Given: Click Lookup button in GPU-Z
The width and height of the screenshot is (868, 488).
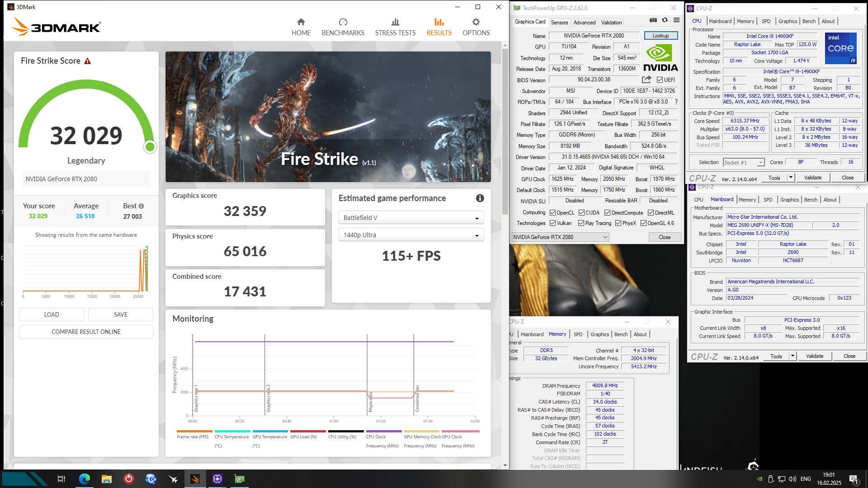Looking at the screenshot, I should point(660,36).
